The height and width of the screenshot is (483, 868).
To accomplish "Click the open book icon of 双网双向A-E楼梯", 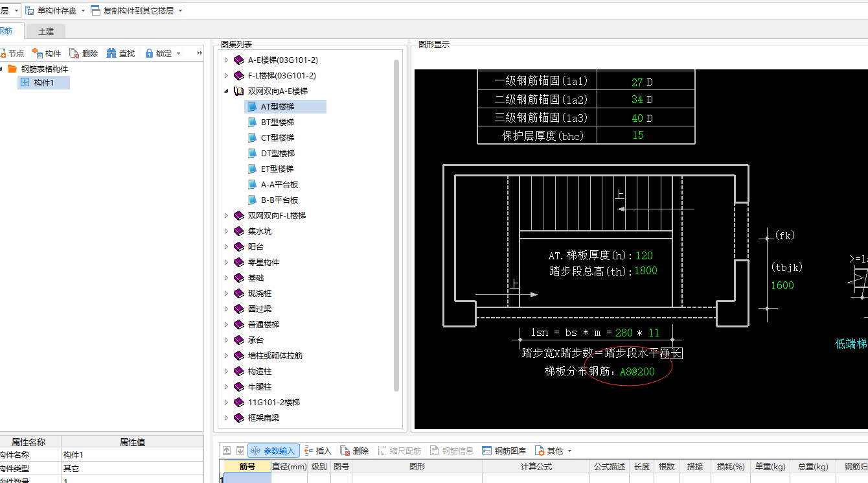I will (x=239, y=91).
